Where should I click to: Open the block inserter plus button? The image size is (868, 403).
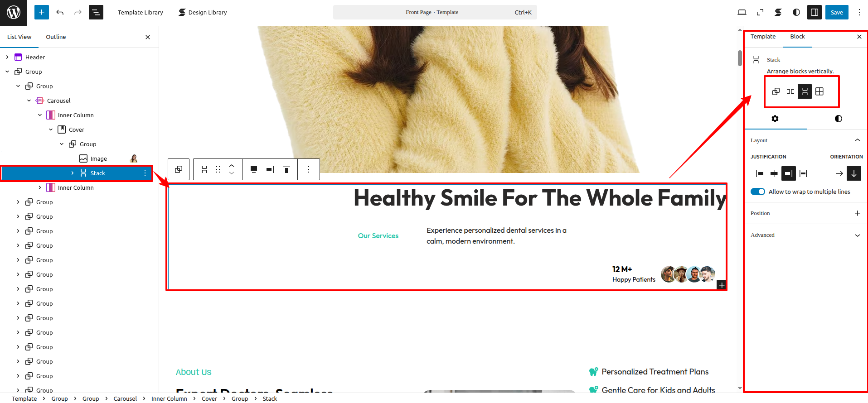click(x=41, y=12)
